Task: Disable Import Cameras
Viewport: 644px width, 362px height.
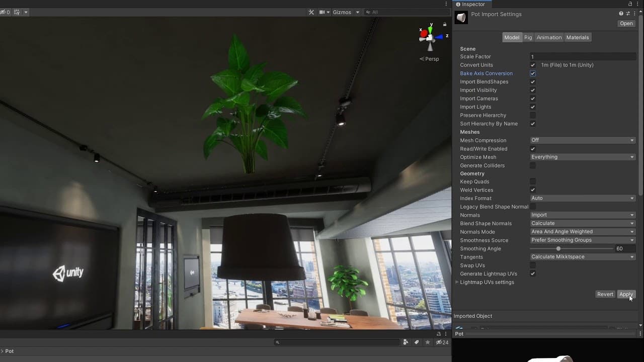Action: click(x=533, y=99)
